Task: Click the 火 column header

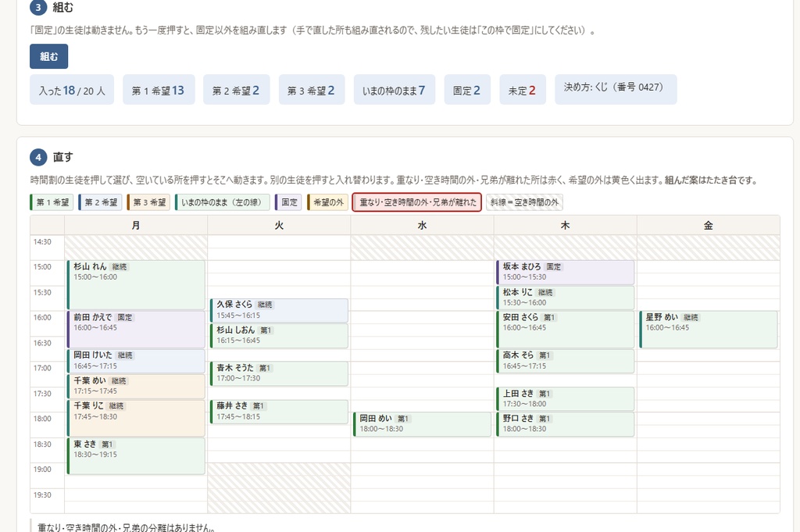Action: (279, 226)
